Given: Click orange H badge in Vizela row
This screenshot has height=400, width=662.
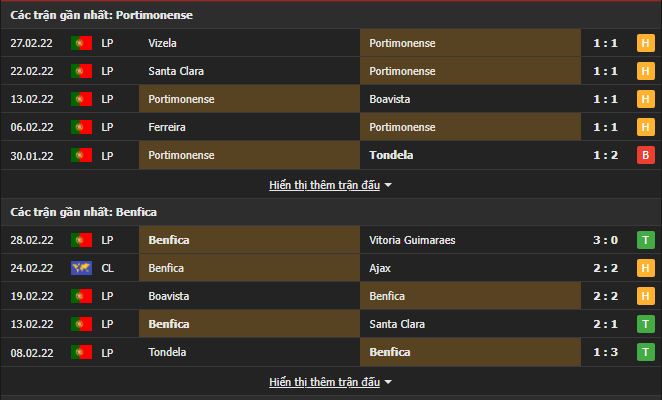Looking at the screenshot, I should pyautogui.click(x=645, y=43).
